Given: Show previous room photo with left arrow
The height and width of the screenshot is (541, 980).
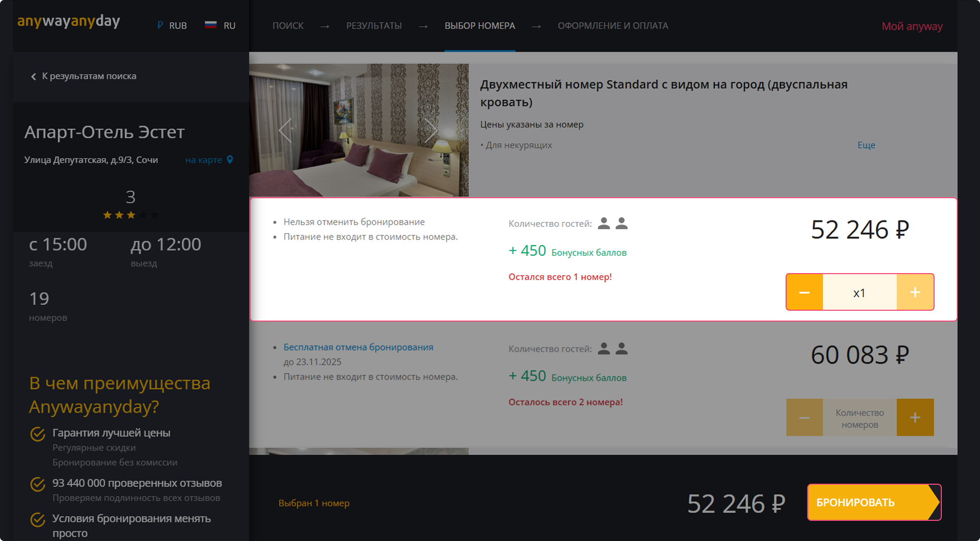Looking at the screenshot, I should [x=285, y=130].
